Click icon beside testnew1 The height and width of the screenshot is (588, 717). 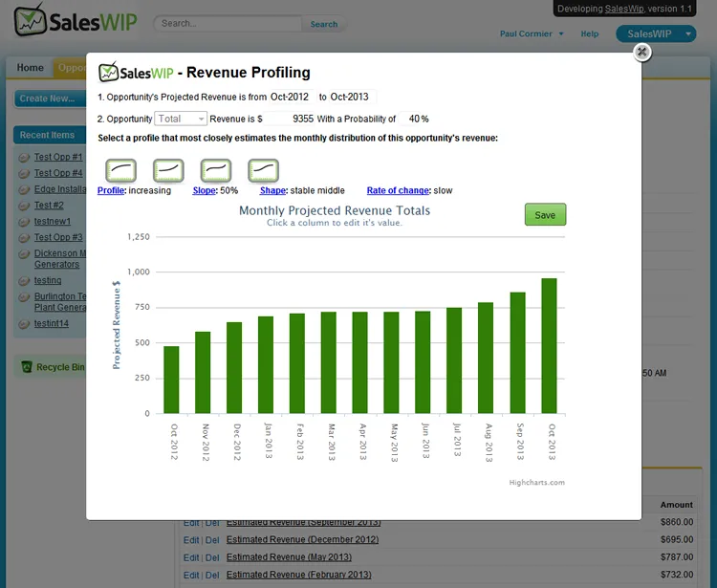pyautogui.click(x=24, y=222)
